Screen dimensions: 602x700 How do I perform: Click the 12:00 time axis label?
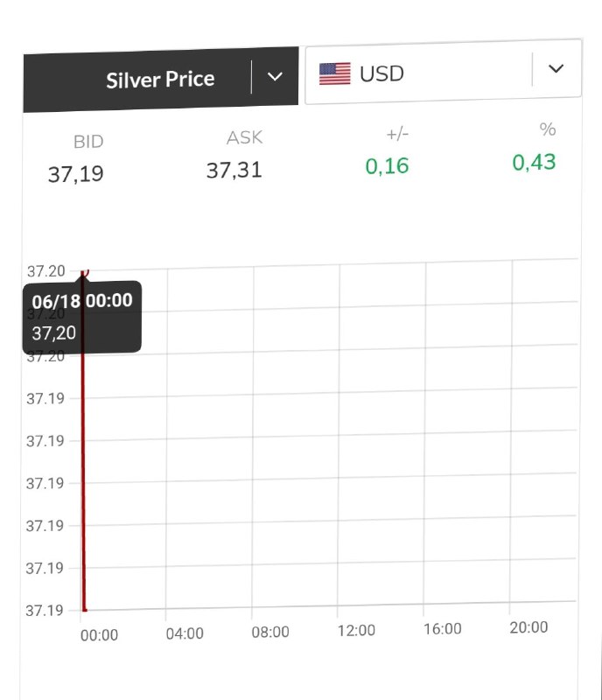tap(356, 630)
